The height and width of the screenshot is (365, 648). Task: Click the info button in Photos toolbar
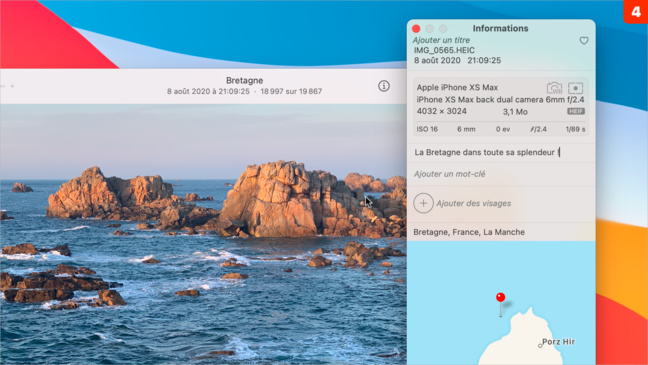pyautogui.click(x=384, y=86)
